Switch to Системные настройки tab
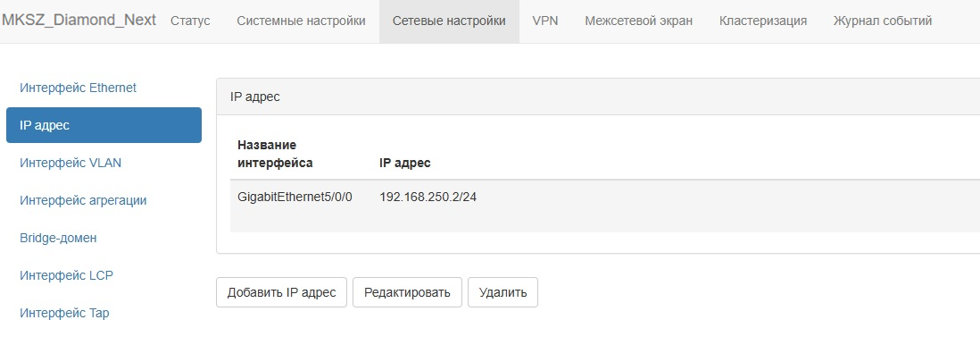Screen dimensions: 980x345 click(302, 21)
